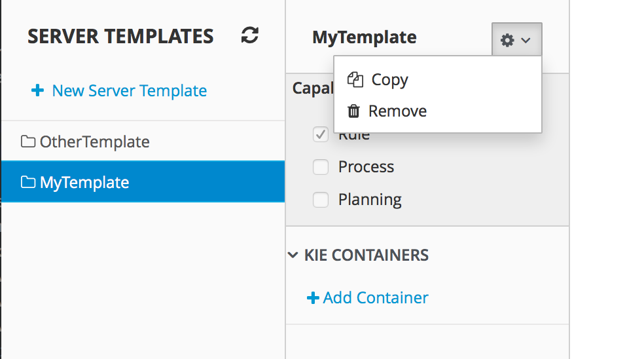644x359 pixels.
Task: Choose the Remove menu entry
Action: (397, 111)
